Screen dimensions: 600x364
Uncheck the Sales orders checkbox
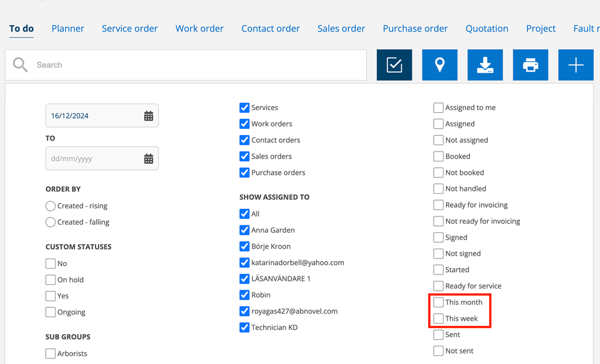(244, 156)
